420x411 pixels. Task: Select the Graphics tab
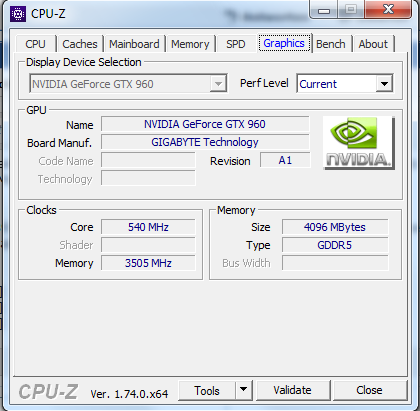coord(284,43)
